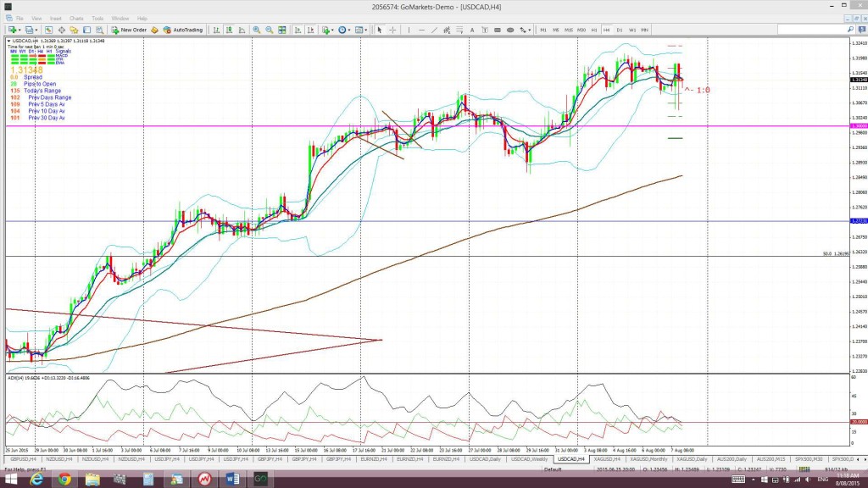The image size is (868, 488).
Task: Open the Periods clock dropdown
Action: (344, 30)
